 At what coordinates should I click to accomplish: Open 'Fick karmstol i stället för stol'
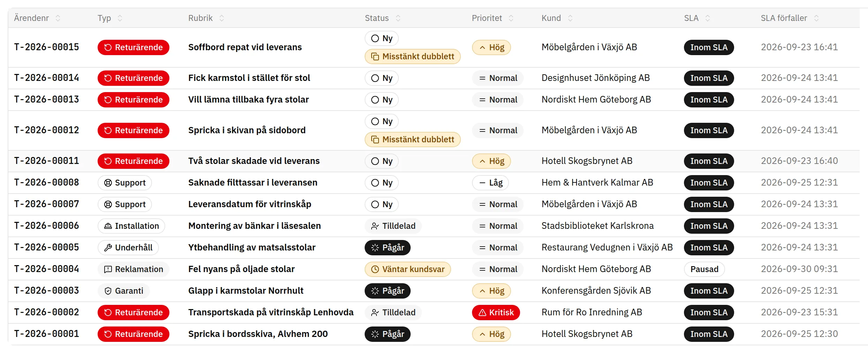[249, 78]
